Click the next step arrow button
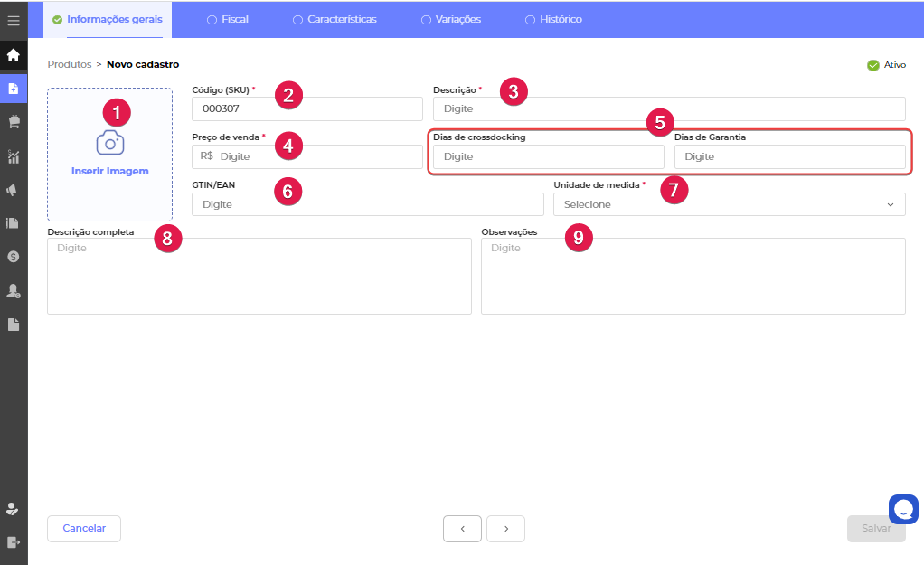 505,529
